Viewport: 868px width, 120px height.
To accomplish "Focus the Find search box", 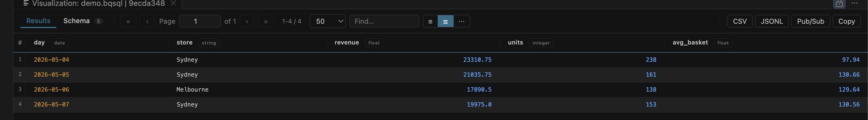I will [384, 21].
